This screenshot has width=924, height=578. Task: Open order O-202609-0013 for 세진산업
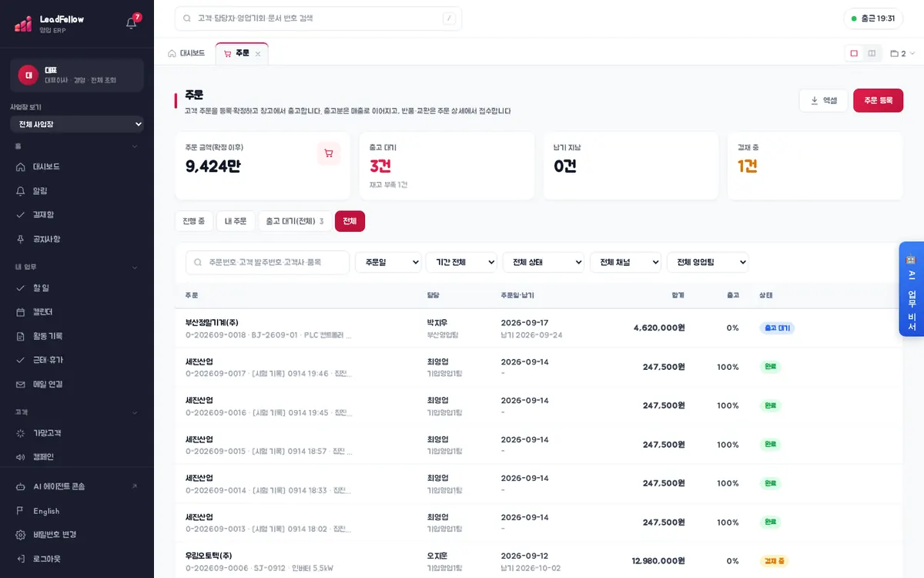538,523
